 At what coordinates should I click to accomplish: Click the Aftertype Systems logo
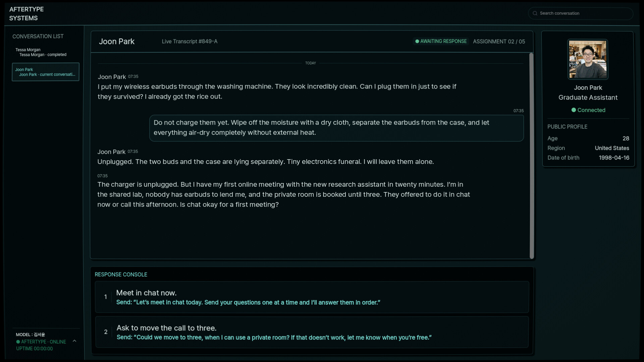coord(26,14)
